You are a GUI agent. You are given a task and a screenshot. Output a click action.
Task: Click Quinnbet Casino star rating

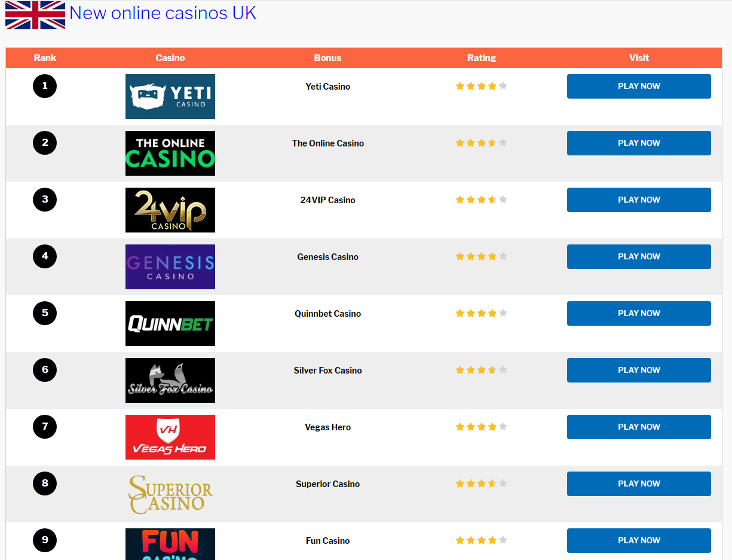[x=482, y=313]
